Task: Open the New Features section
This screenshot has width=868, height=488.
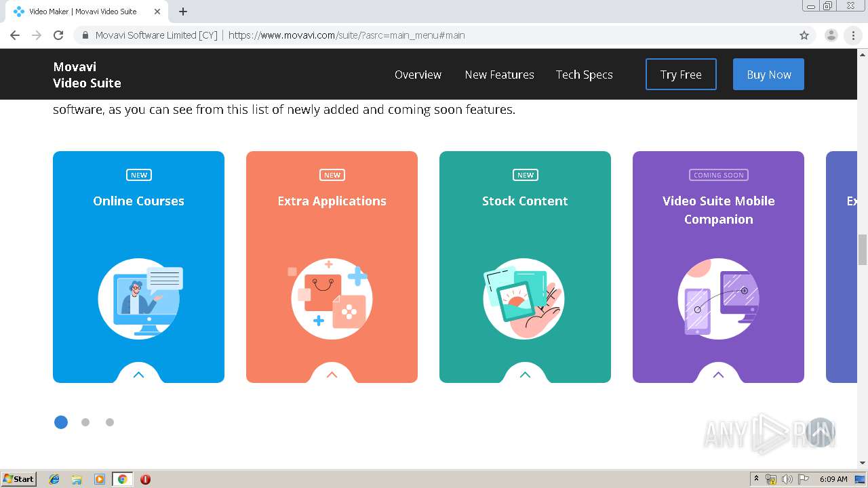Action: click(499, 75)
